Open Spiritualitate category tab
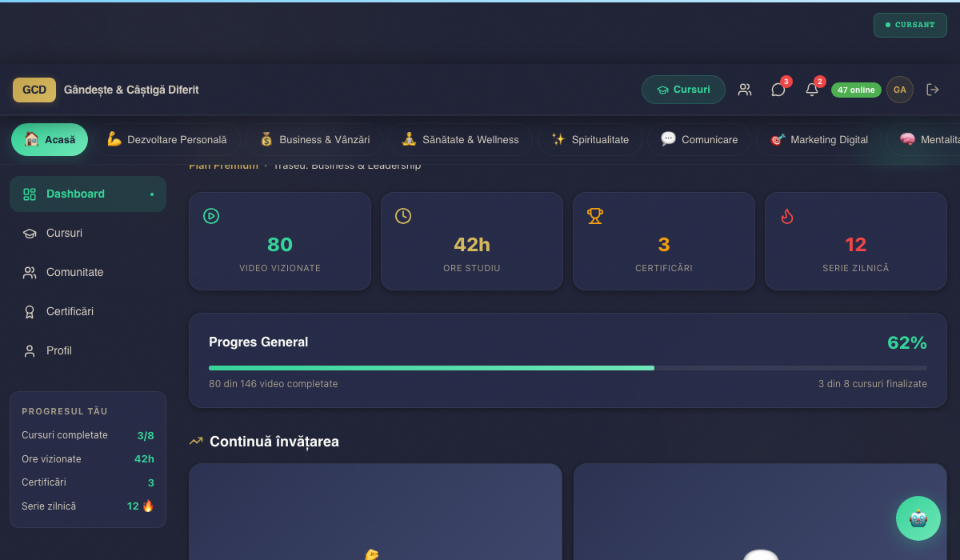960x560 pixels. (590, 139)
